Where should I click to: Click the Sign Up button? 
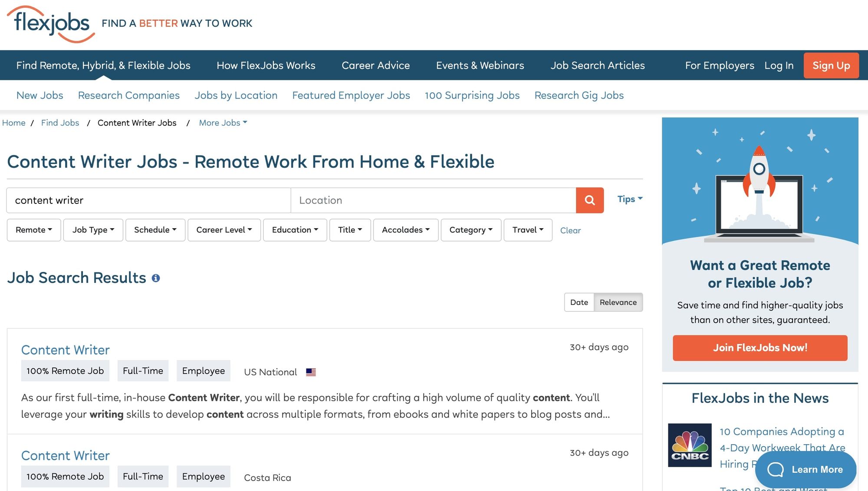831,65
